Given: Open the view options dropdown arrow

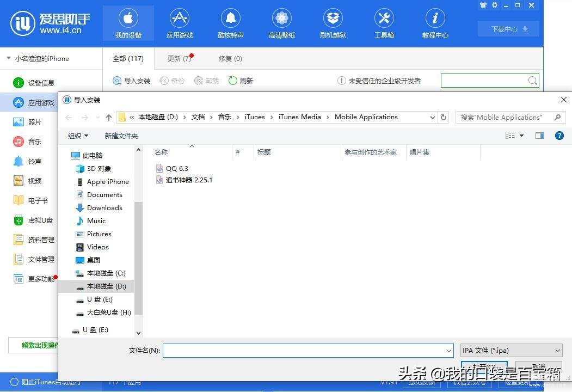Looking at the screenshot, I should pyautogui.click(x=522, y=136).
